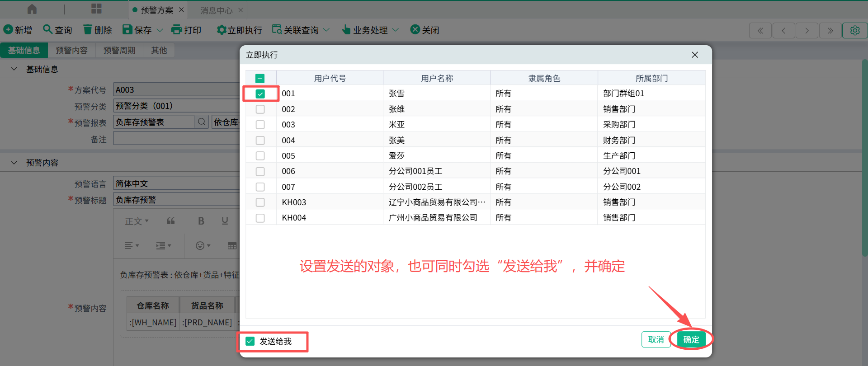
Task: Check the checkbox for user 003 米亚
Action: (x=260, y=125)
